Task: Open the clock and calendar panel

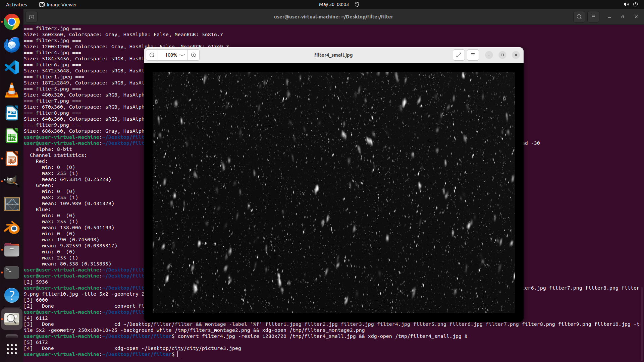Action: [x=334, y=4]
